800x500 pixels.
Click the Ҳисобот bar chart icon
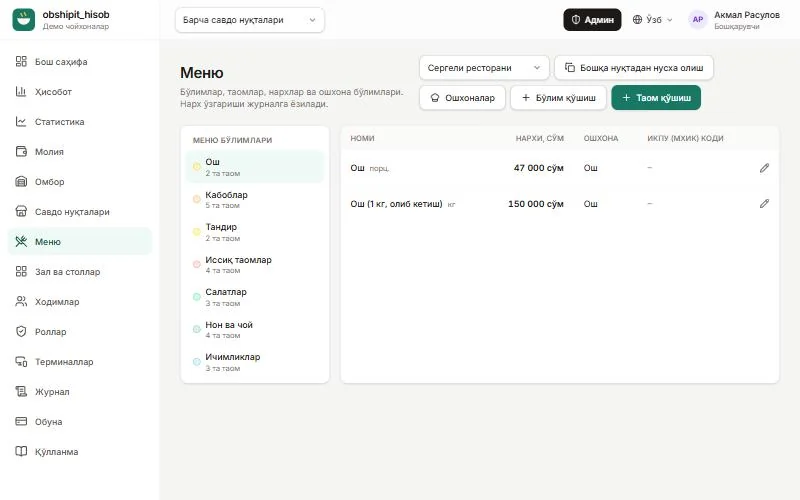[21, 91]
